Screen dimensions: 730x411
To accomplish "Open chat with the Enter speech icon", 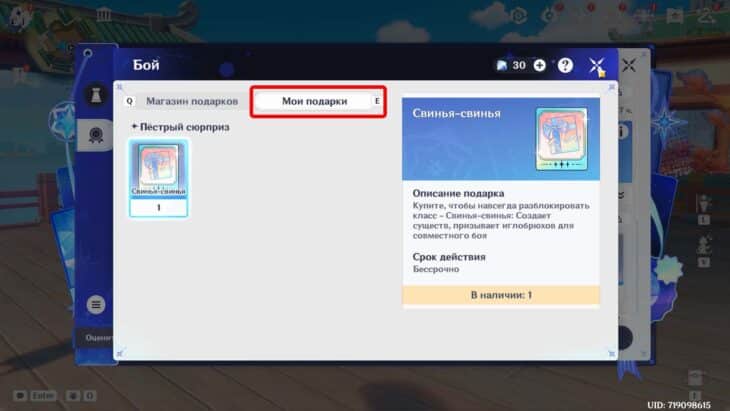I will pos(20,396).
